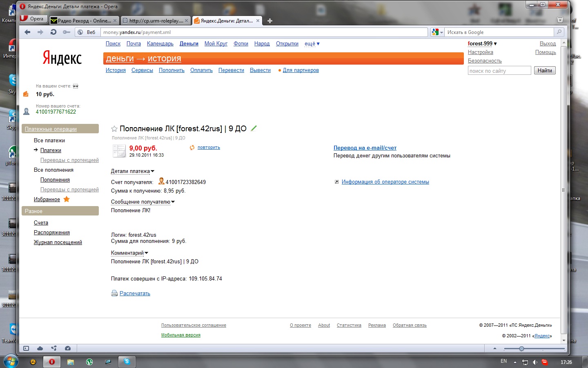This screenshot has height=368, width=588.
Task: Open the Перевести menu item
Action: [231, 70]
